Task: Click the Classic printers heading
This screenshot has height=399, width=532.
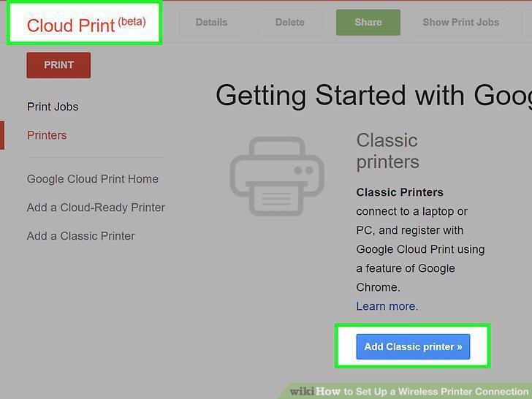Action: click(387, 151)
